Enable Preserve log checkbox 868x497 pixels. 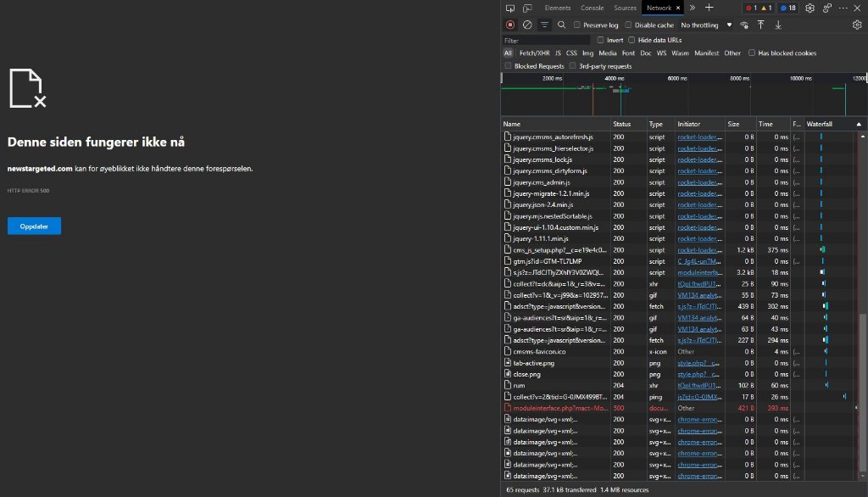click(x=578, y=25)
